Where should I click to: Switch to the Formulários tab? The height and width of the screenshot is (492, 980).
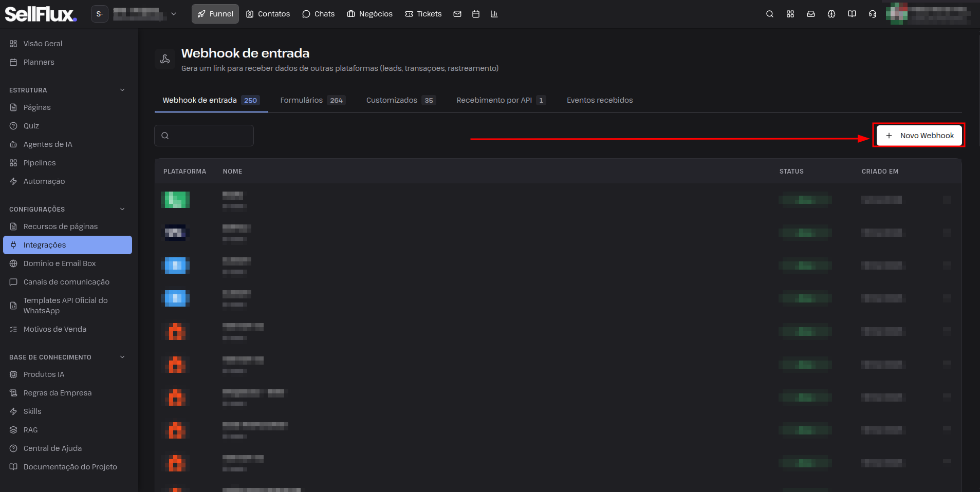[312, 100]
